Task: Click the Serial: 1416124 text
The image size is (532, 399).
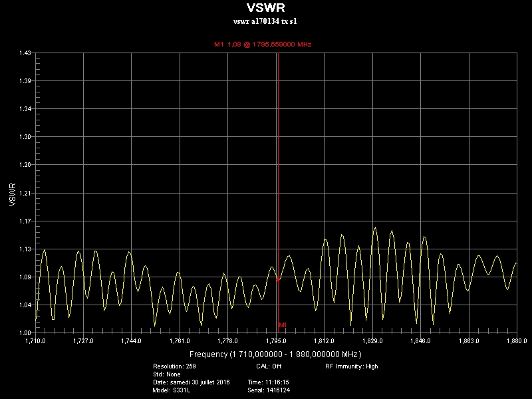Action: pyautogui.click(x=269, y=390)
